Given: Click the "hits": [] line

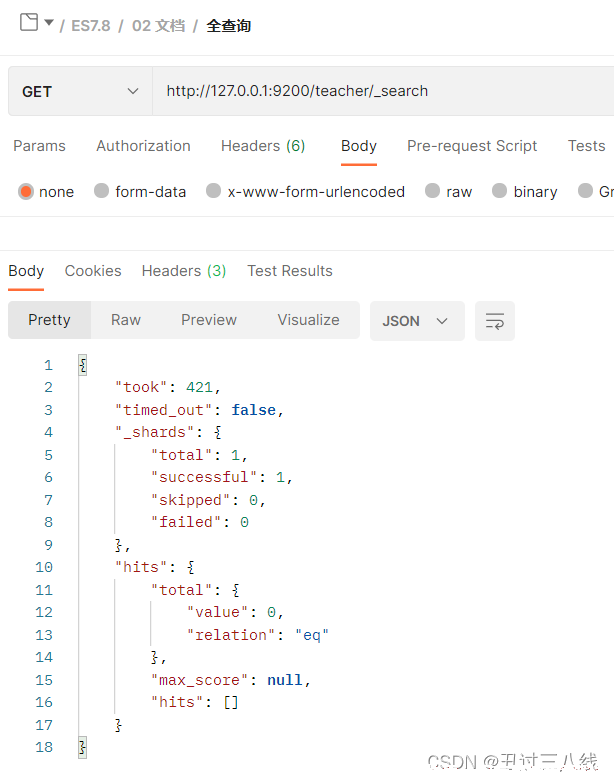Looking at the screenshot, I should 195,703.
